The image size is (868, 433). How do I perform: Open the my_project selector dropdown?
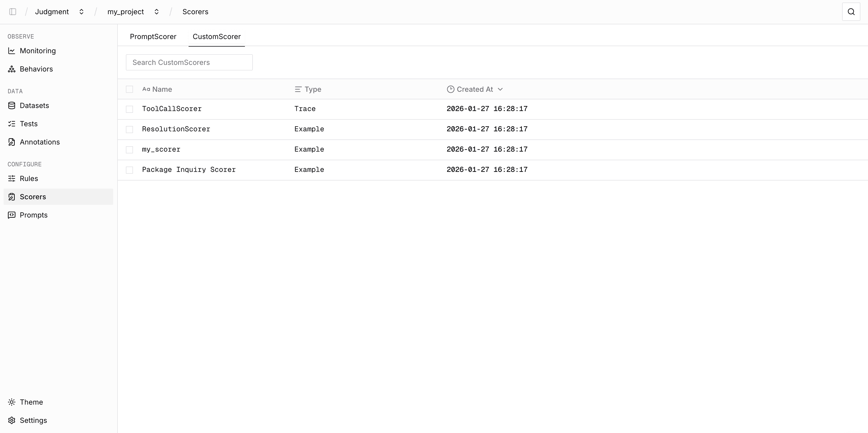tap(156, 11)
